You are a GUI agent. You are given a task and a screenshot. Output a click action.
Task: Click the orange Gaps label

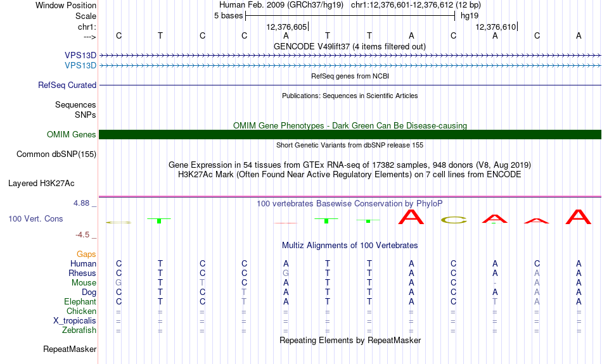(x=86, y=254)
